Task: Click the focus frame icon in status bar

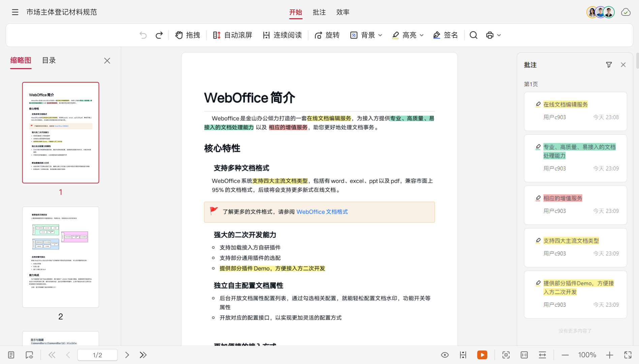Action: [506, 355]
